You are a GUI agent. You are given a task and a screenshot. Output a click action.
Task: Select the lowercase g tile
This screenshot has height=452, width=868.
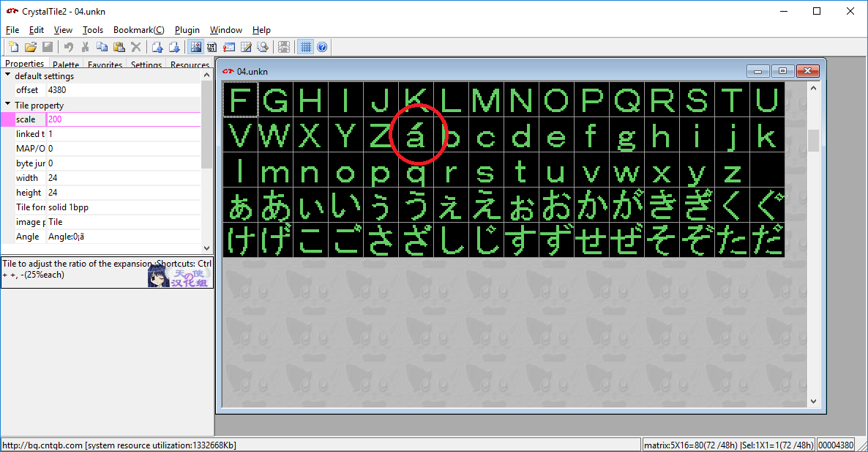(x=626, y=135)
